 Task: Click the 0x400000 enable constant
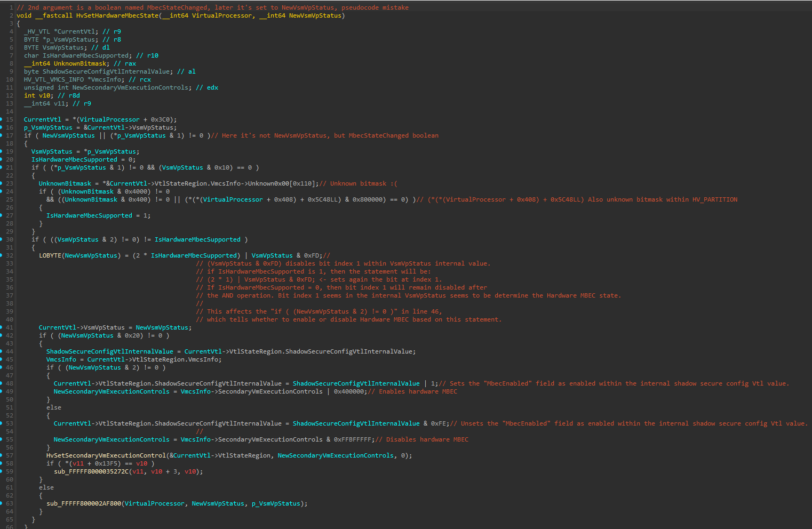[x=349, y=391]
